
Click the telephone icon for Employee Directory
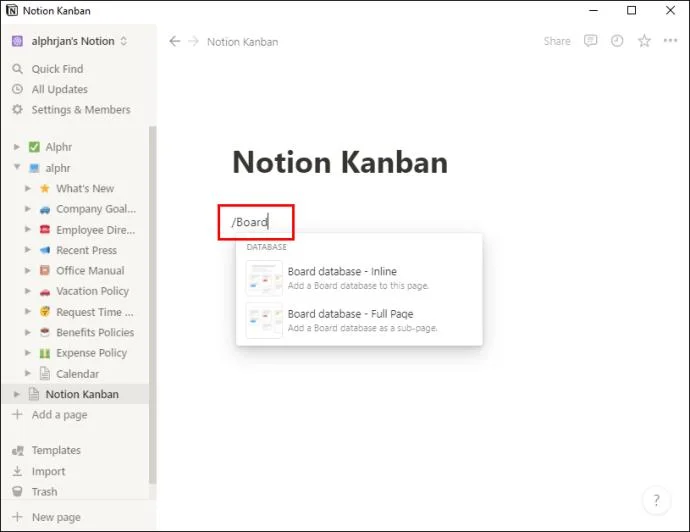(45, 229)
